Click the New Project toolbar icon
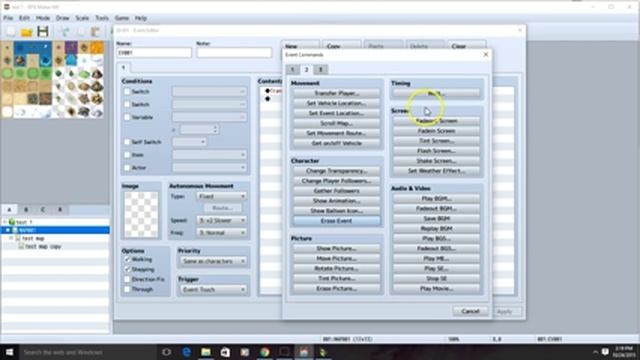Viewport: 640px width, 360px height. click(11, 32)
